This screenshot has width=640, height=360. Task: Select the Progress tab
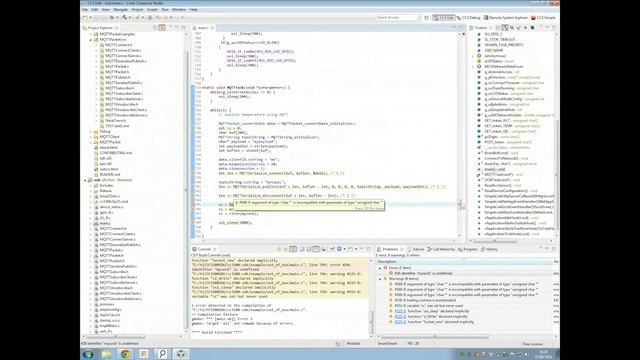(x=467, y=249)
